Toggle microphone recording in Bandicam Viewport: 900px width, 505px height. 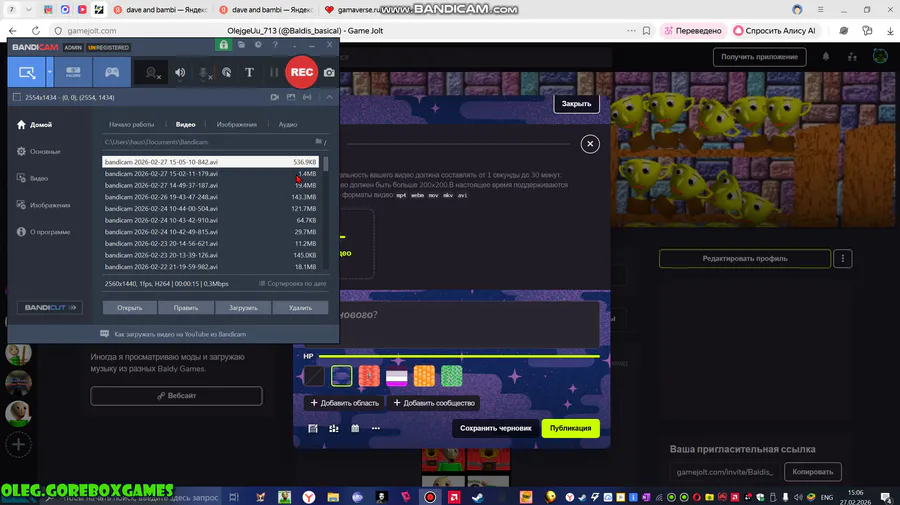click(x=204, y=73)
